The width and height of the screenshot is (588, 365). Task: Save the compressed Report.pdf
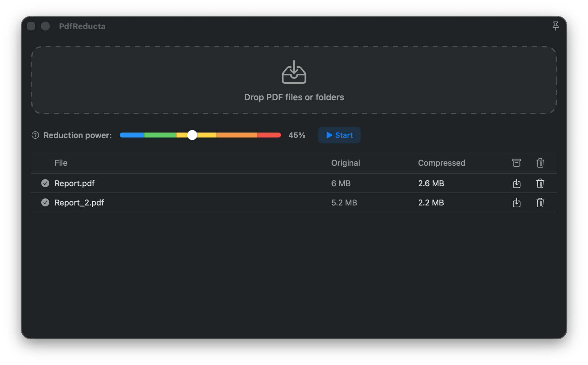[x=516, y=183]
